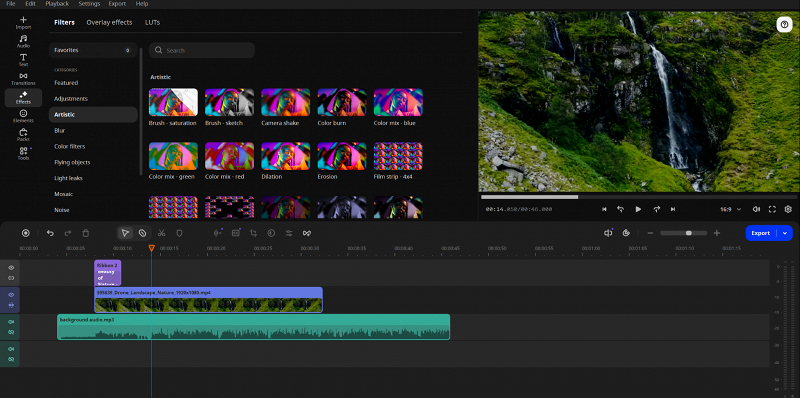Open the Favorites category

[x=93, y=51]
